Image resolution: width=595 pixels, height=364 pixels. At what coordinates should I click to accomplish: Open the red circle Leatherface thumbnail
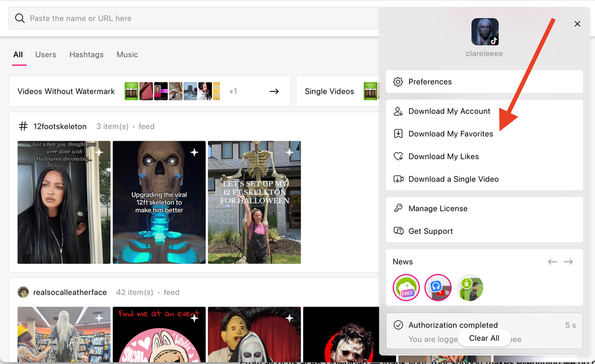(x=341, y=335)
